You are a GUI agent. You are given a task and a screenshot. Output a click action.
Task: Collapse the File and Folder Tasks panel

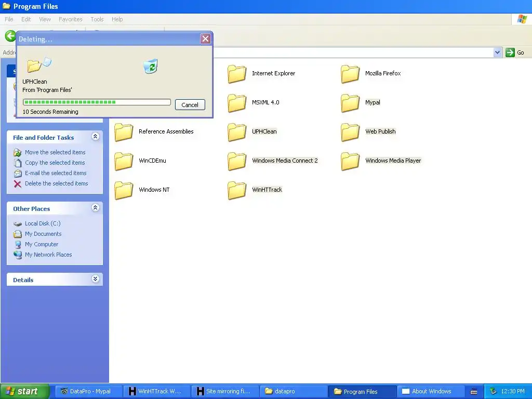96,137
